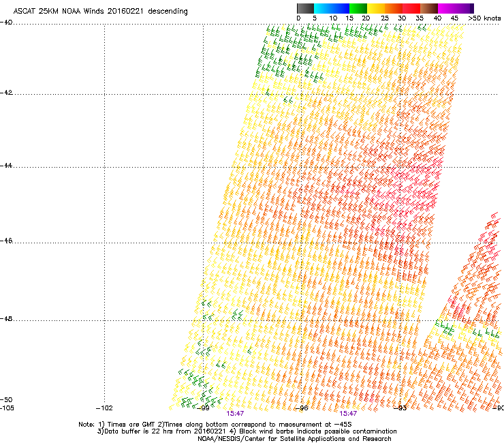Click the legend label '45'
Screen dimensions: 504x443
pyautogui.click(x=454, y=18)
